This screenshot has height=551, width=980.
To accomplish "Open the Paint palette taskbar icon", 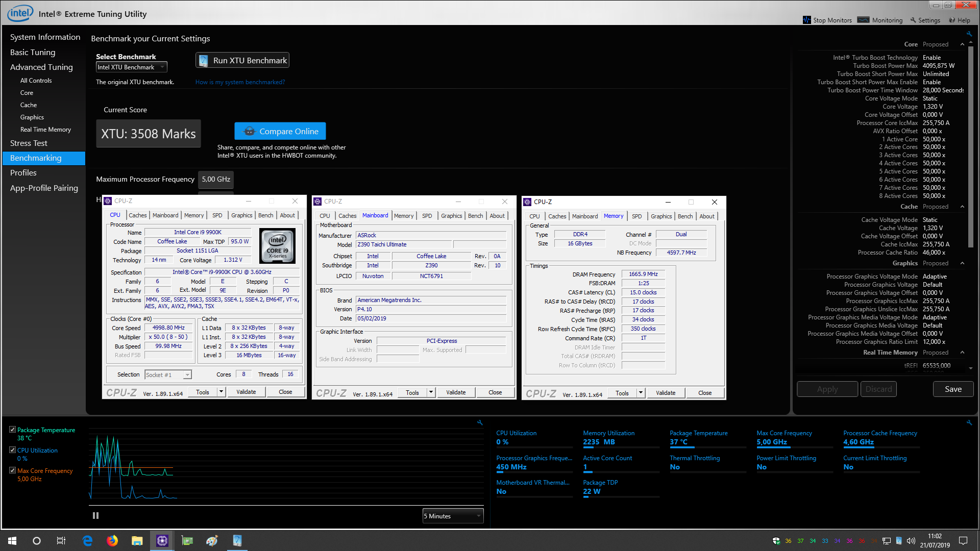I will (x=212, y=541).
